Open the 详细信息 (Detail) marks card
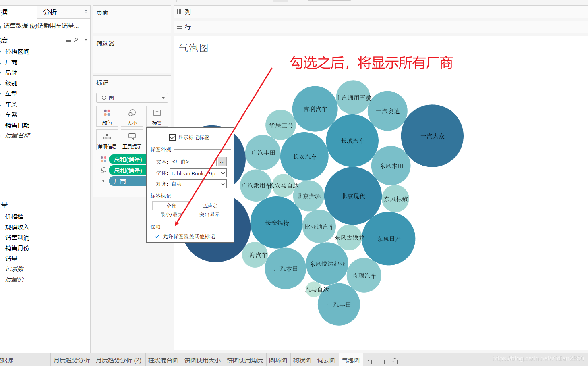The width and height of the screenshot is (588, 366). 107,140
